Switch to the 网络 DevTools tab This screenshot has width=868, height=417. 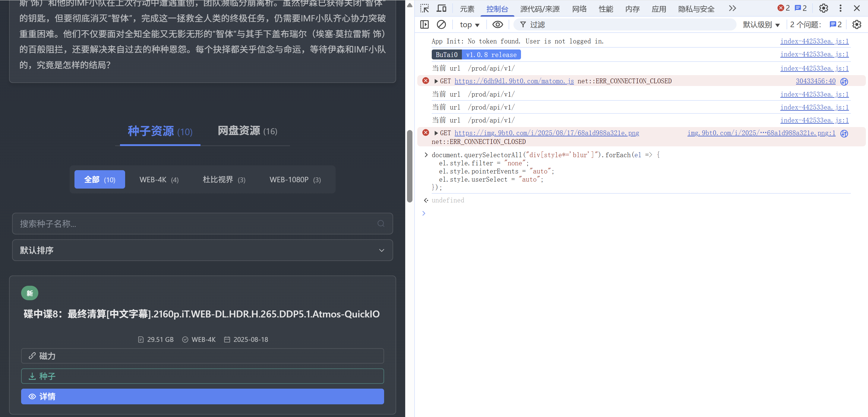click(579, 9)
